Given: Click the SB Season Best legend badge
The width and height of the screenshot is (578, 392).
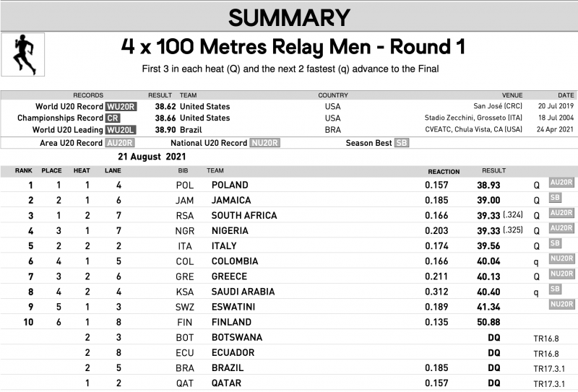Looking at the screenshot, I should pyautogui.click(x=401, y=143).
